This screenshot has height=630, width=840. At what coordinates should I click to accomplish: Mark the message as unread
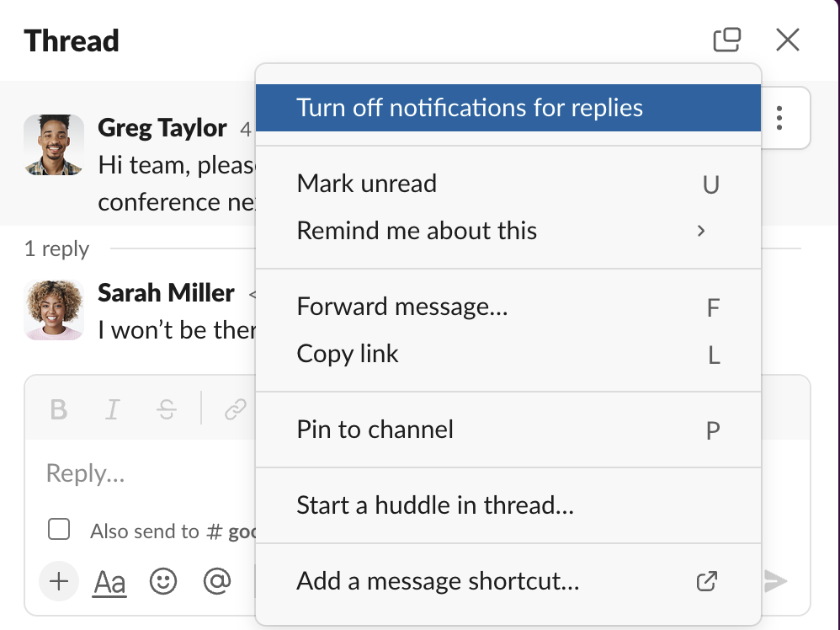click(366, 184)
